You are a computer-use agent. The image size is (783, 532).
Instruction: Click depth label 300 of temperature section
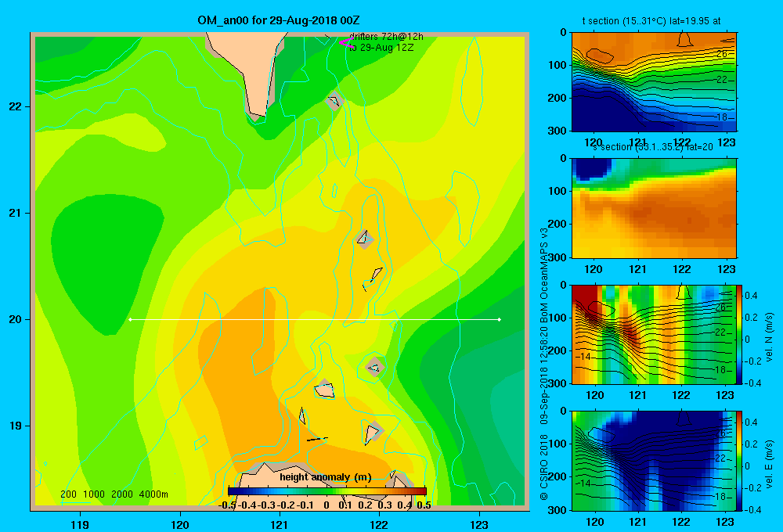(558, 131)
